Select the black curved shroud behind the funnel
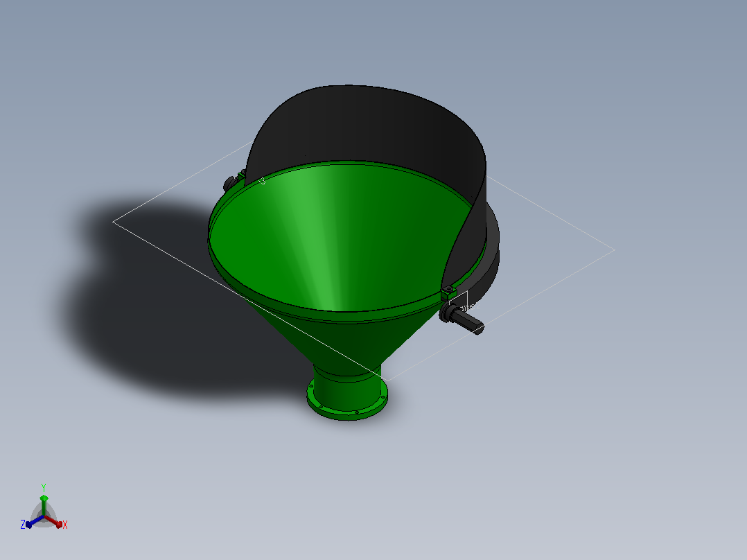Screen dimensions: 747x560 [x=367, y=126]
